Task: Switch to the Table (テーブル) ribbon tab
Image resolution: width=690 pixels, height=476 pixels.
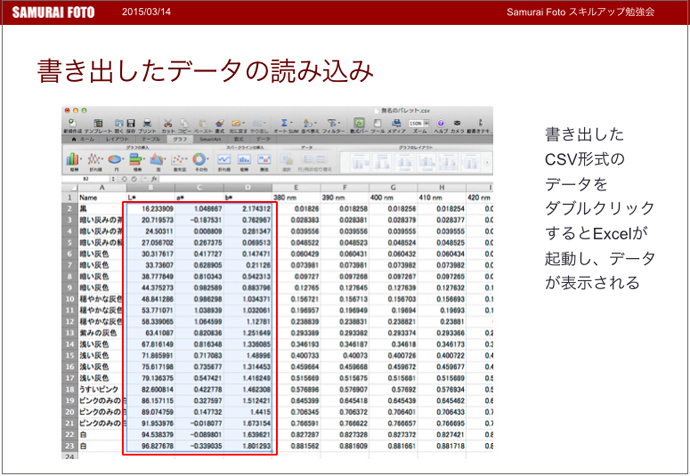Action: 151,139
